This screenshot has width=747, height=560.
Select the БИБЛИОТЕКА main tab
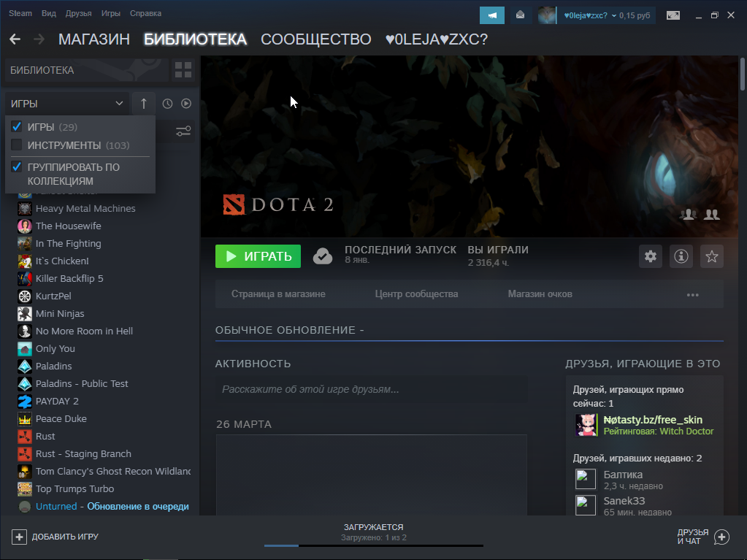click(195, 39)
